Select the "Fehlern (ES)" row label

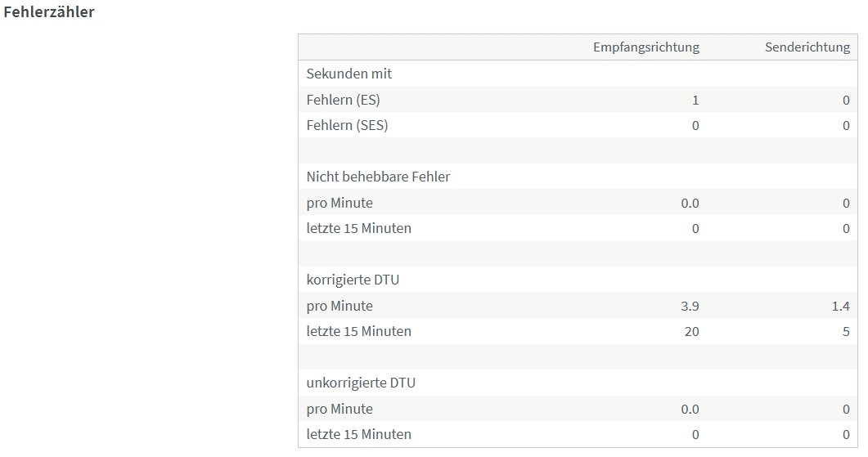pos(344,100)
